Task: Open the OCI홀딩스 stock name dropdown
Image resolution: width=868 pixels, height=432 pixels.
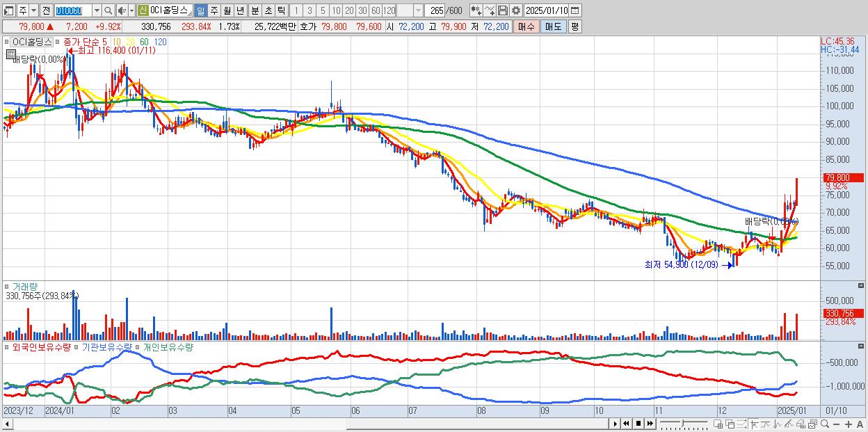Action: tap(190, 13)
